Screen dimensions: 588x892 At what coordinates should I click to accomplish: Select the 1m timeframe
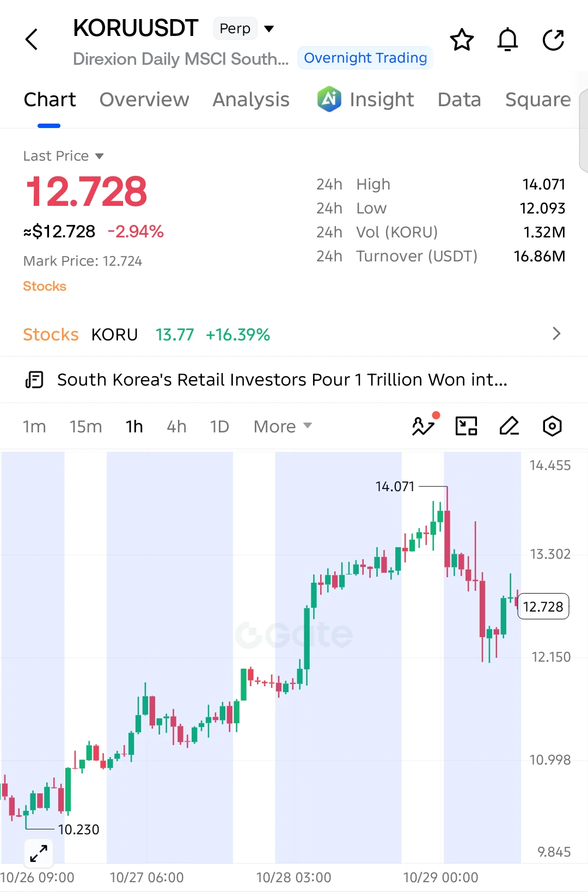point(34,426)
